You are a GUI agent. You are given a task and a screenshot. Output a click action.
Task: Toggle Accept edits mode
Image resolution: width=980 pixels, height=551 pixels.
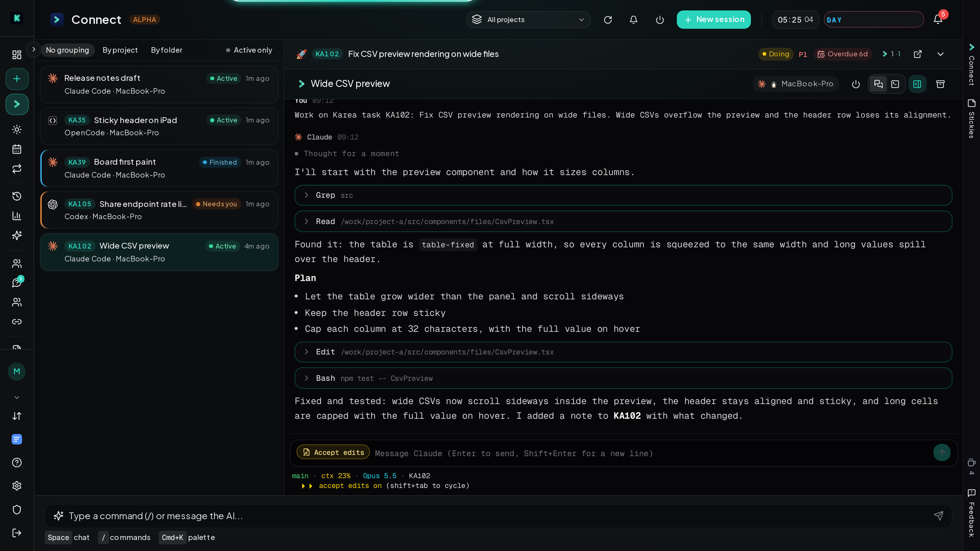pos(333,452)
